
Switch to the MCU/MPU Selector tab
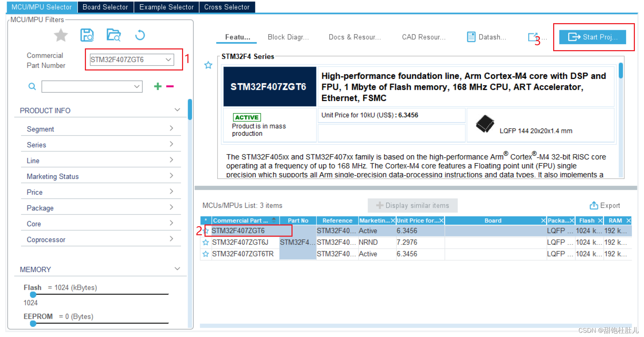pyautogui.click(x=41, y=7)
